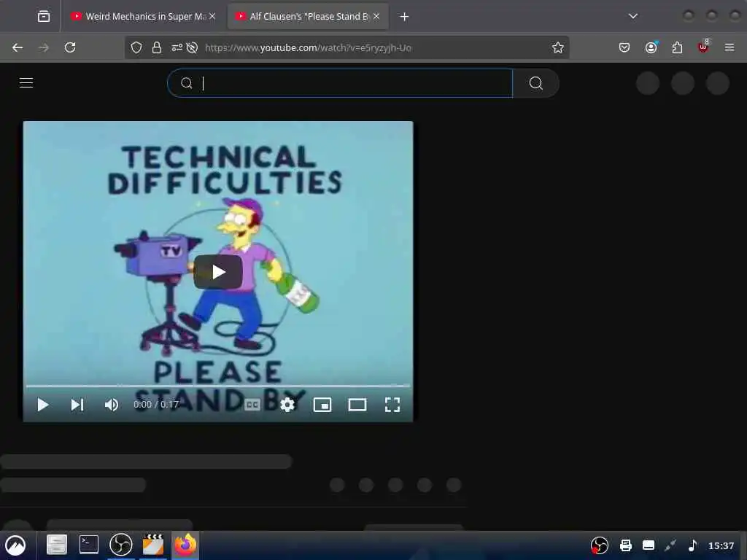The height and width of the screenshot is (560, 747).
Task: Save page to Pocket
Action: coord(624,47)
